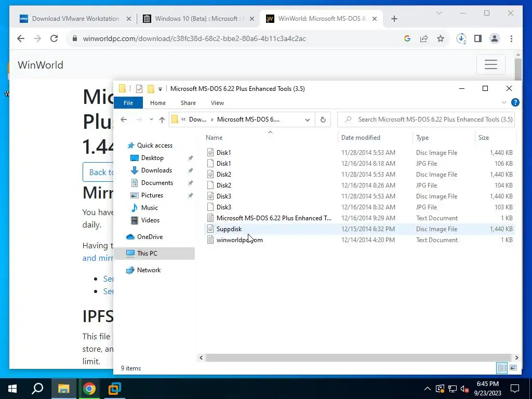Viewport: 532px width, 399px height.
Task: Click the Explorer search box
Action: click(x=426, y=119)
